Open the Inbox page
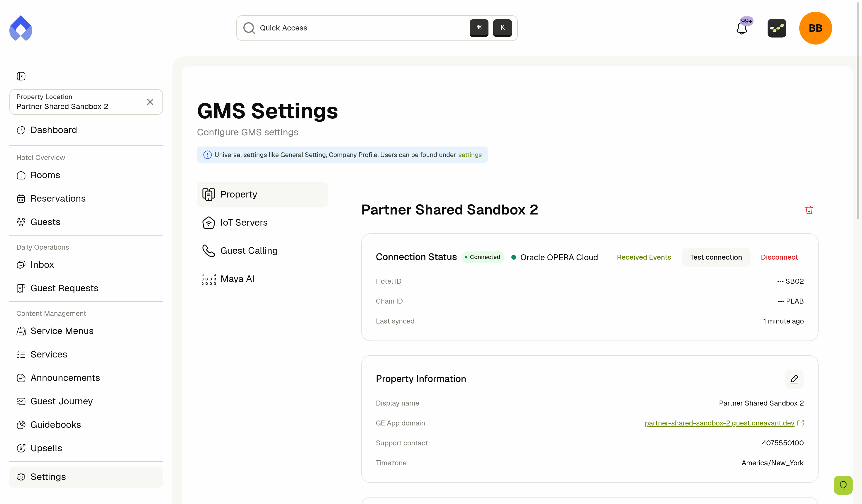The width and height of the screenshot is (862, 504). click(x=86, y=265)
